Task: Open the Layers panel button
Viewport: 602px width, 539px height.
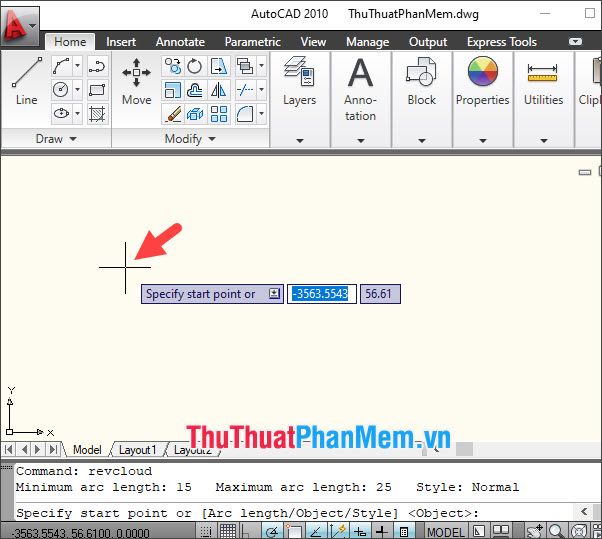Action: [299, 99]
